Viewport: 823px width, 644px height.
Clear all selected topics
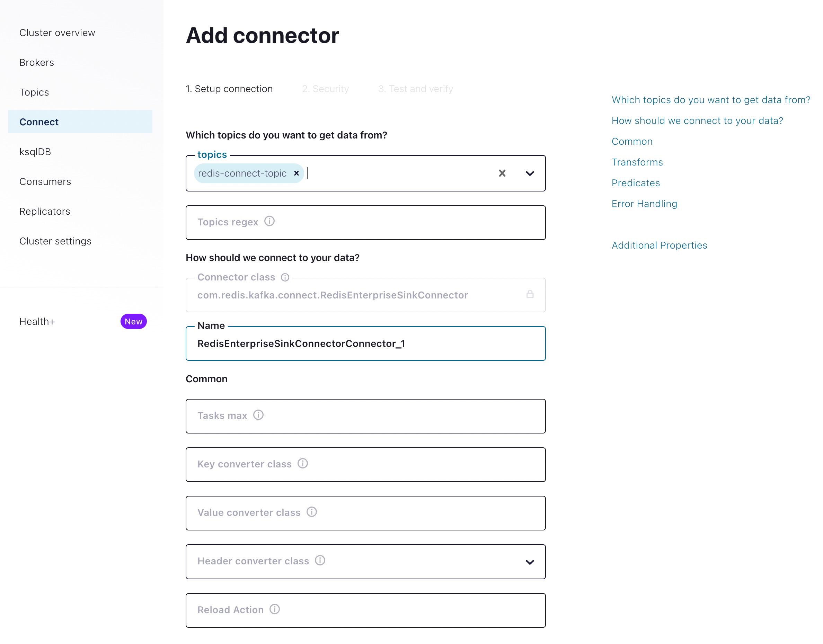click(502, 173)
